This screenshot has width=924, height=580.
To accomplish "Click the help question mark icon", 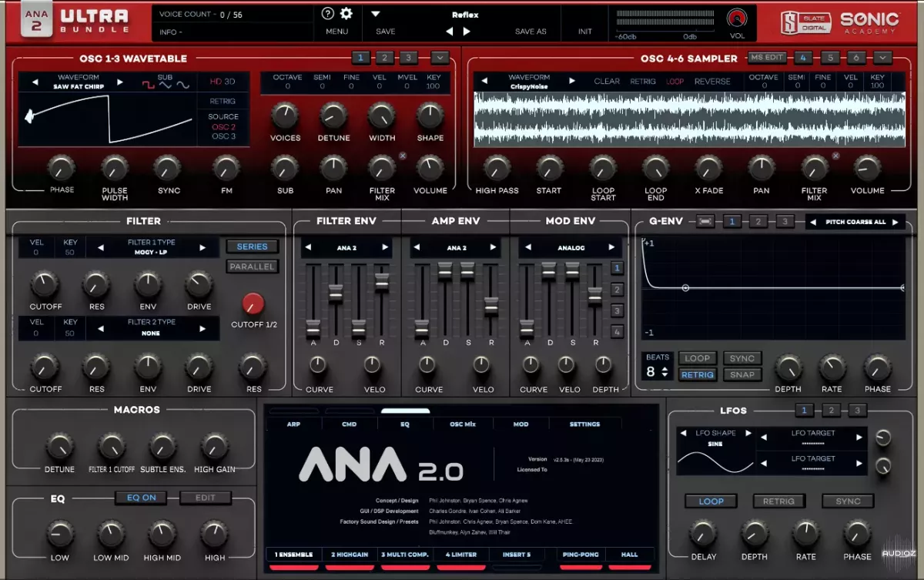I will click(328, 14).
